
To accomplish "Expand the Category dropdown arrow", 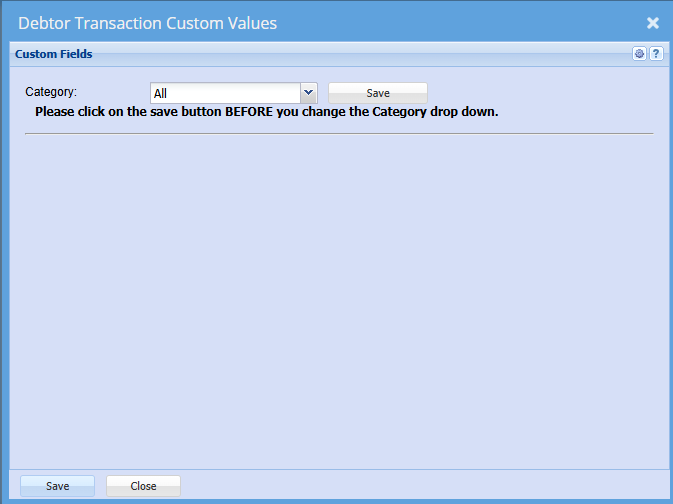I will [x=309, y=93].
